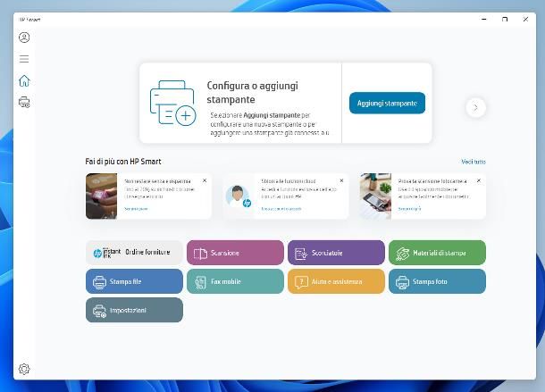This screenshot has width=545, height=392.
Task: Click the HP account avatar image
Action: [238, 196]
